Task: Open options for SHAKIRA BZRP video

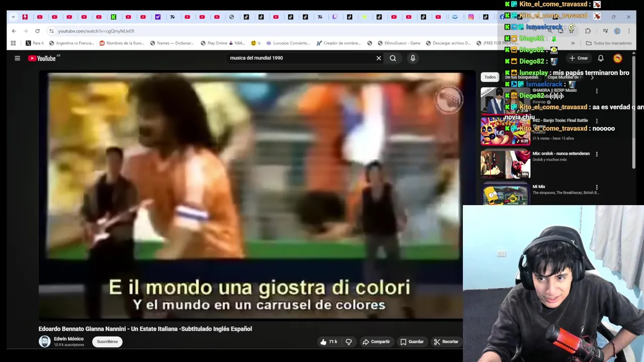Action: pos(597,91)
